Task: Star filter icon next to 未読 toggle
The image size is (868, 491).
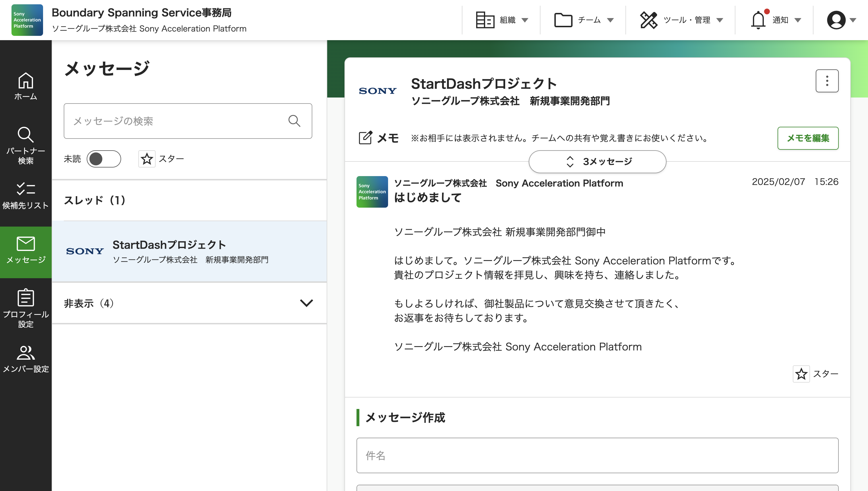Action: pyautogui.click(x=147, y=159)
